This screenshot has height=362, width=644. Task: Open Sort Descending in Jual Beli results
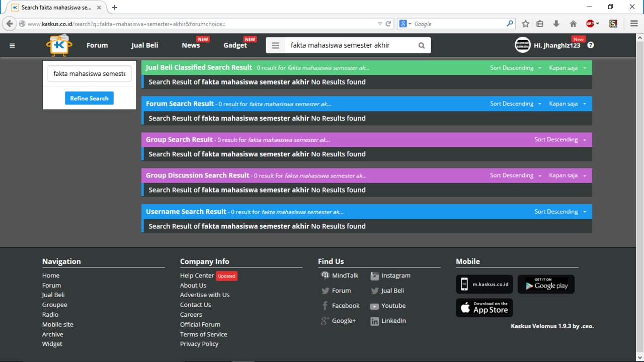point(516,68)
